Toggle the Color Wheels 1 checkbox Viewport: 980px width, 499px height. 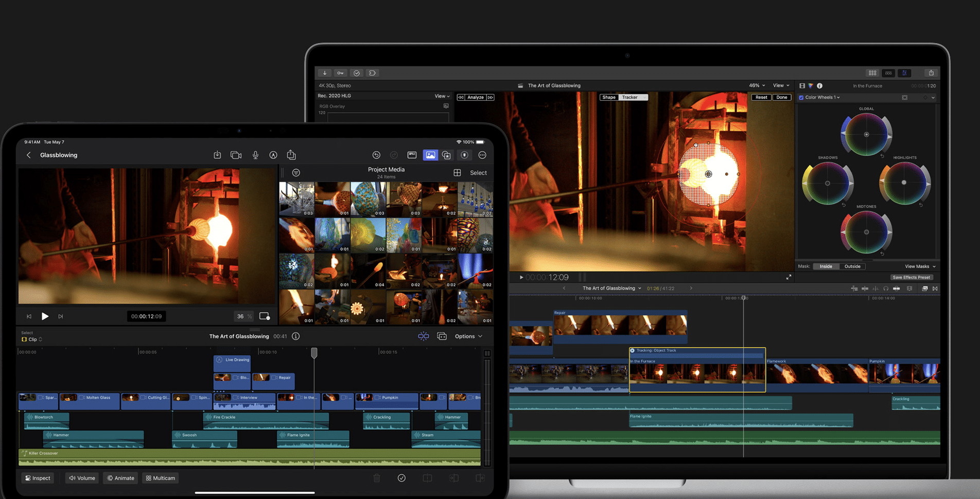point(801,97)
